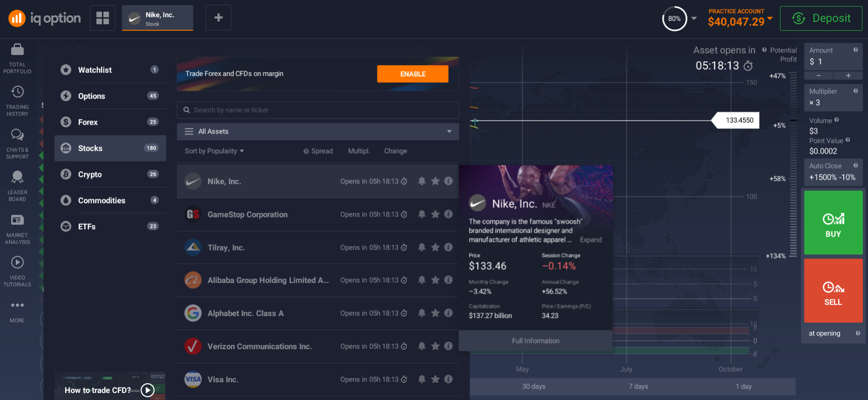Screen dimensions: 868x400
Task: Show info icon for Visa Inc.
Action: pyautogui.click(x=448, y=379)
